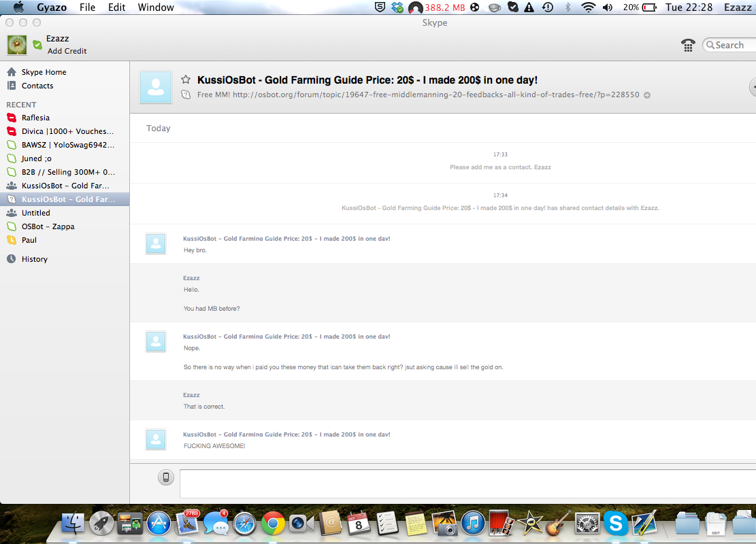Viewport: 756px width, 544px height.
Task: Open the Raflesia conversation
Action: coord(65,118)
